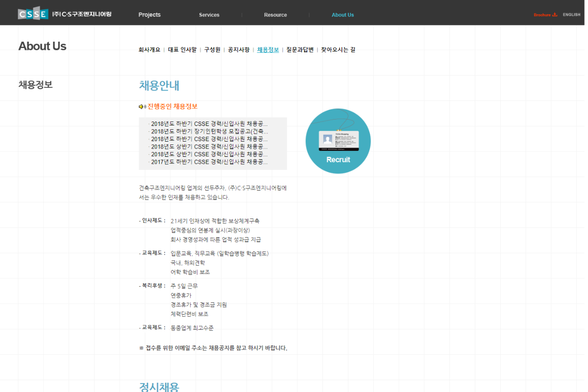Open the first listed 2018년도 하반기 CSSE notice
Viewport: 588px width, 392px height.
(209, 123)
